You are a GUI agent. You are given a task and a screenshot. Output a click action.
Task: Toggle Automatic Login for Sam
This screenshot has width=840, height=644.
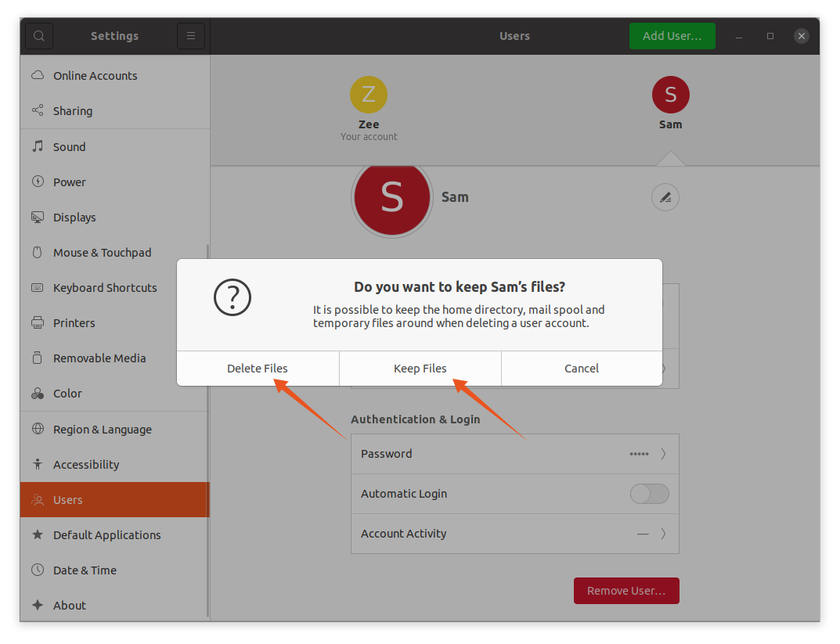[649, 494]
